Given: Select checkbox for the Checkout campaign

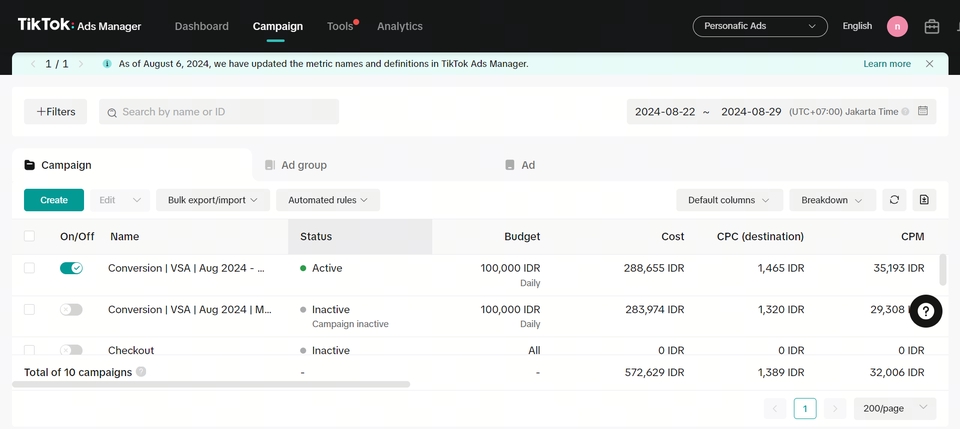Looking at the screenshot, I should pos(29,350).
